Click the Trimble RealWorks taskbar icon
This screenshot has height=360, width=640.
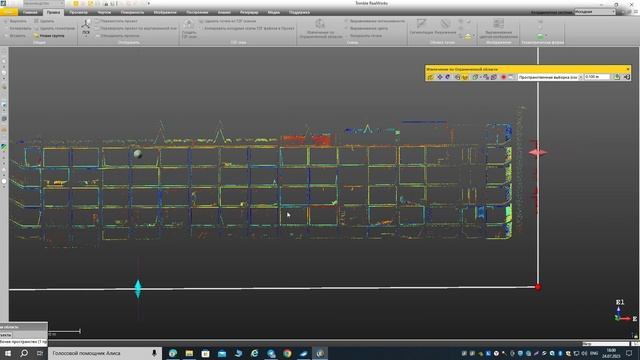(320, 353)
